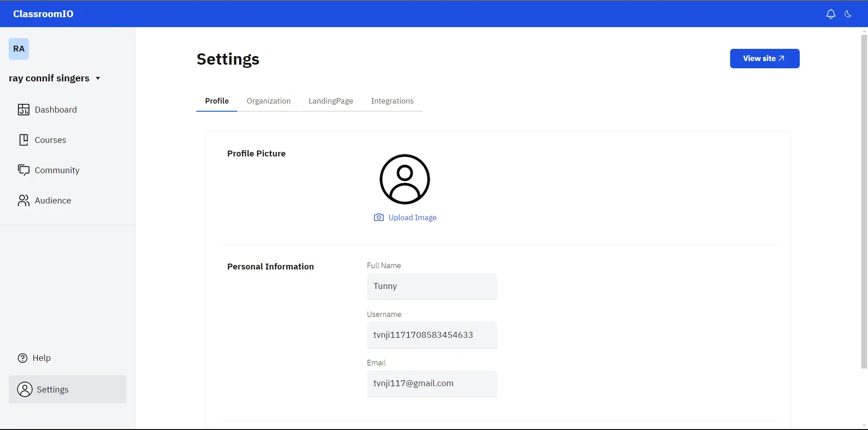Viewport: 868px width, 430px height.
Task: Expand the ray connif singers org dropdown
Action: tap(98, 78)
